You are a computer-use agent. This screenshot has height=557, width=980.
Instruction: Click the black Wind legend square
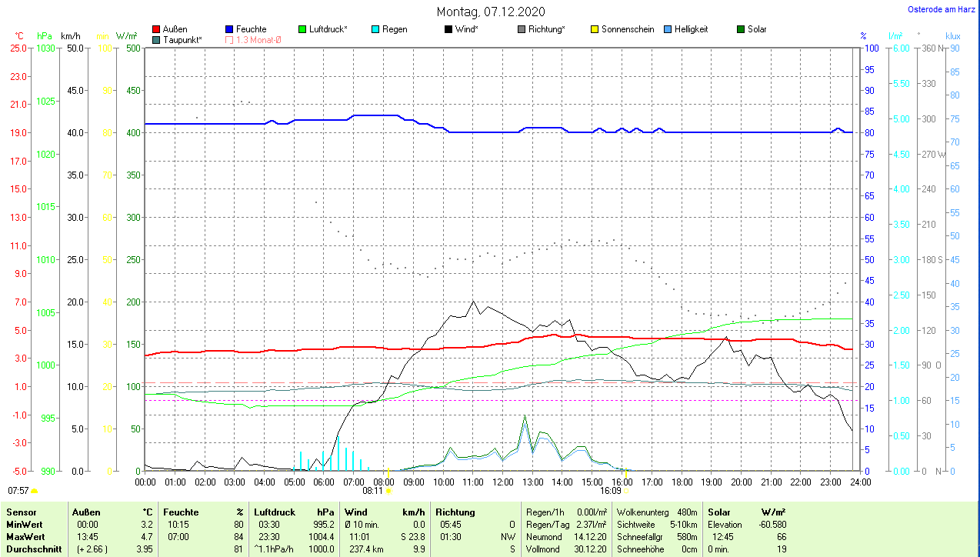[448, 29]
